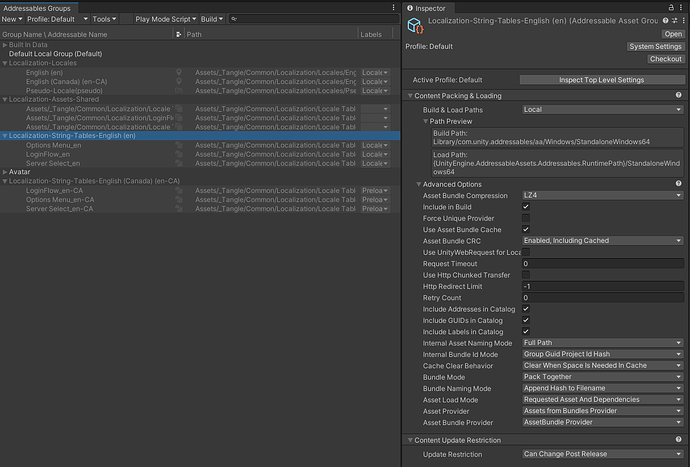Click help icon beside Advanced Options
Image resolution: width=690 pixels, height=467 pixels.
(x=680, y=184)
